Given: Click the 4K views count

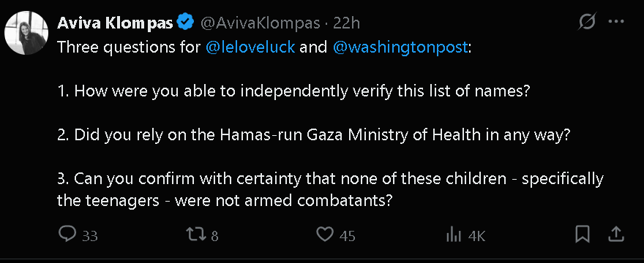Looking at the screenshot, I should coord(477,236).
